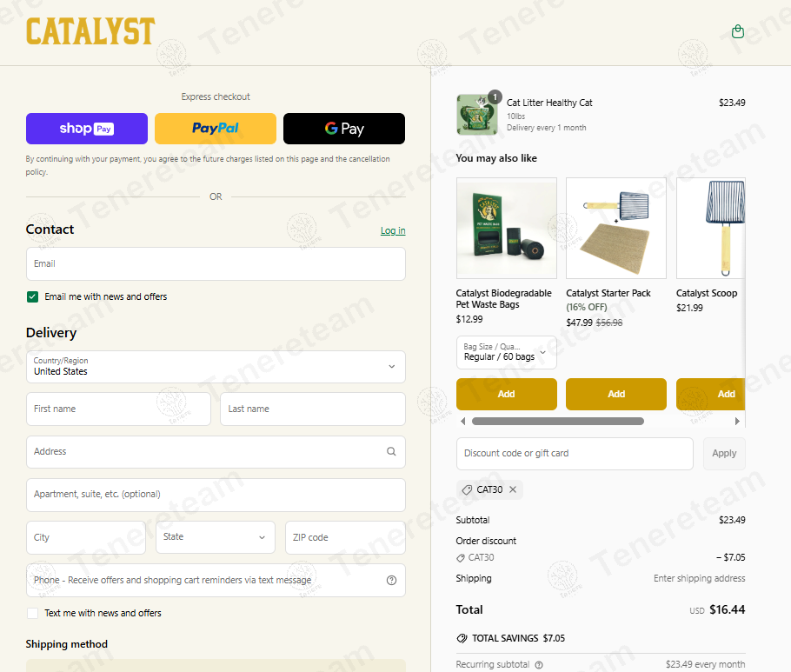Open the shopping bag cart icon
Screen dimensions: 791x672
tap(738, 32)
